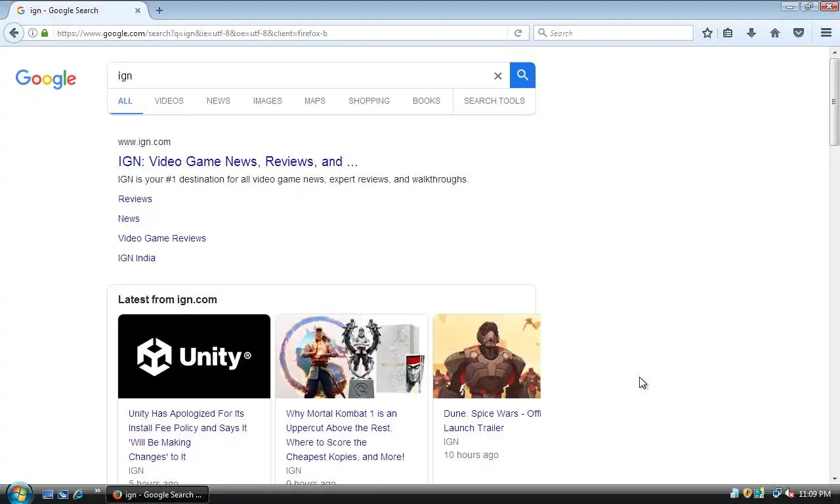This screenshot has width=840, height=504.
Task: Clear the Google search box with X
Action: [x=497, y=76]
